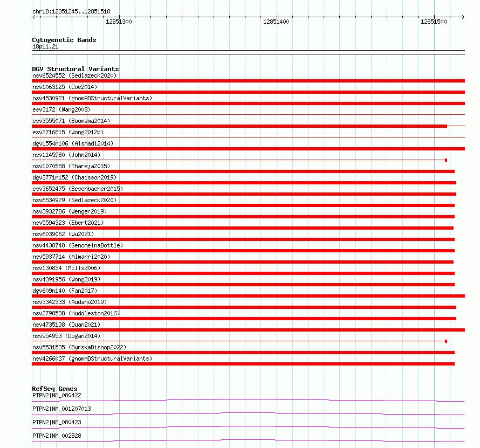The height and width of the screenshot is (448, 480).
Task: Select variant nsv1070588 (Thareja2015)
Action: pos(71,166)
